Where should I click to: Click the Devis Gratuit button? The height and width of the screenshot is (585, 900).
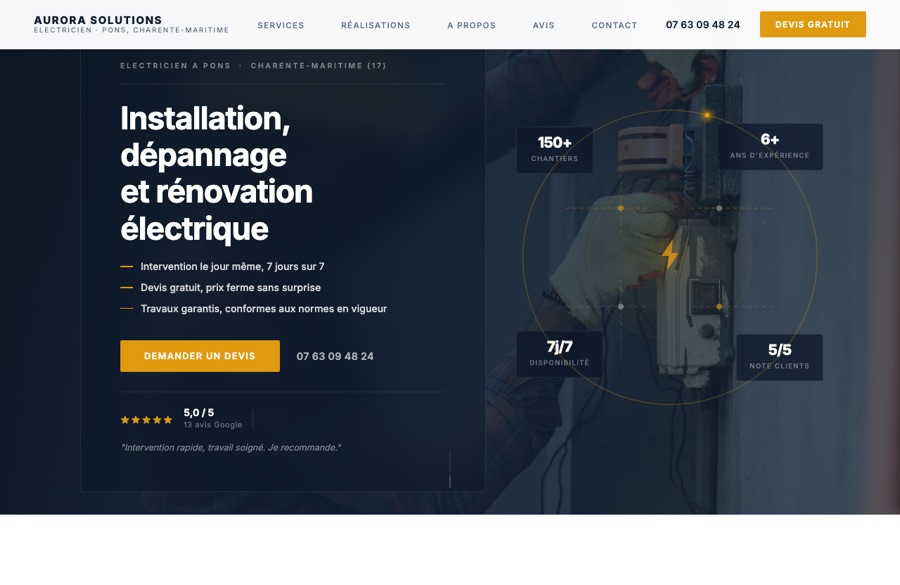point(813,24)
